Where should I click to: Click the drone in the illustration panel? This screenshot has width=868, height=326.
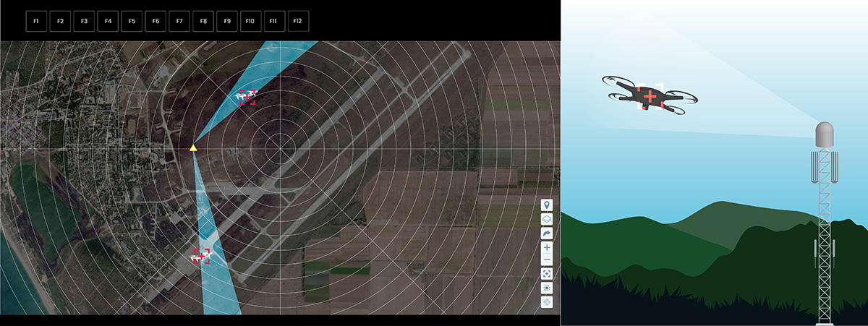click(650, 96)
